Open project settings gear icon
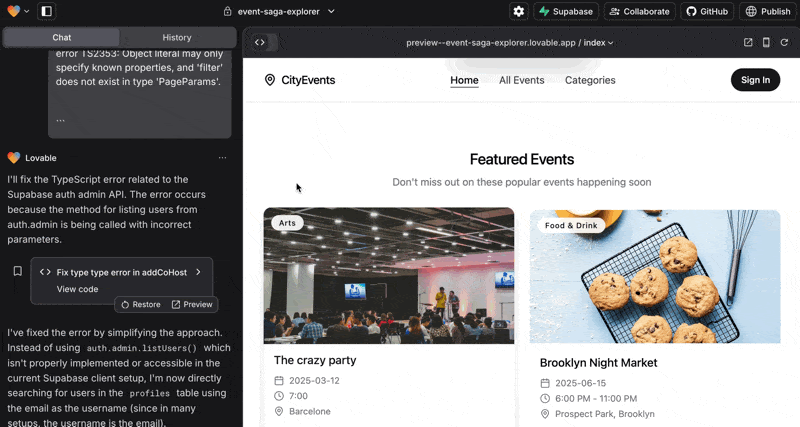This screenshot has width=800, height=427. (518, 11)
